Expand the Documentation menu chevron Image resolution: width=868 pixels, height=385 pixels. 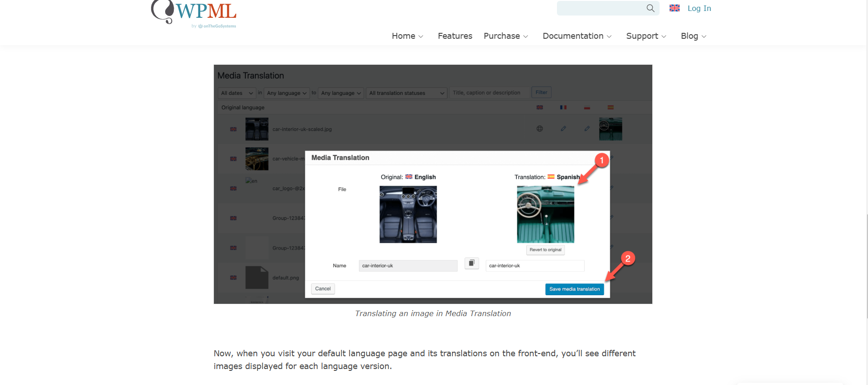(609, 36)
